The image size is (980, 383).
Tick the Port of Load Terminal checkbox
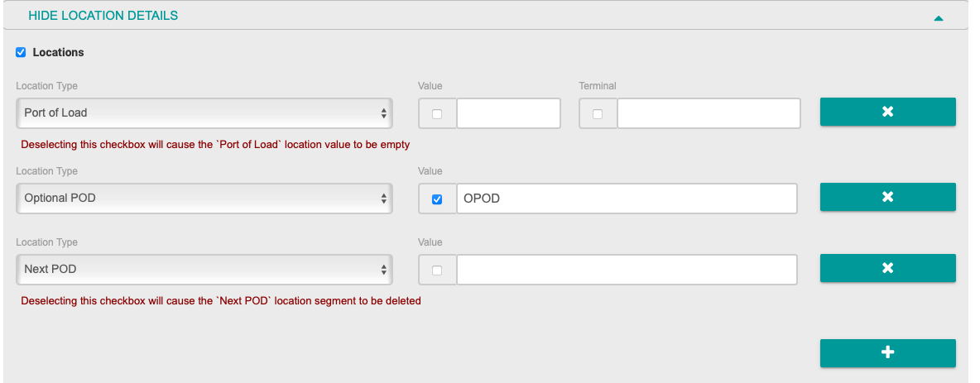coord(598,114)
